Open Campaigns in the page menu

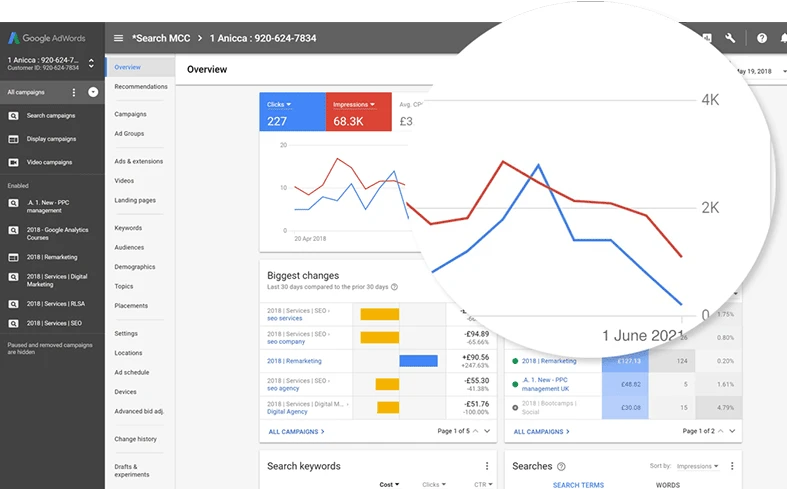[130, 114]
